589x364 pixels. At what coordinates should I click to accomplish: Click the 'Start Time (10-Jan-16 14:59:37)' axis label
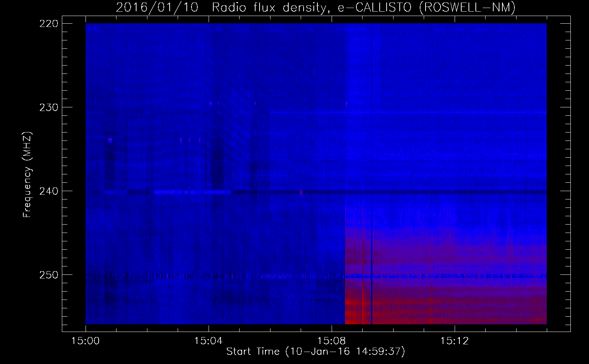pyautogui.click(x=316, y=352)
